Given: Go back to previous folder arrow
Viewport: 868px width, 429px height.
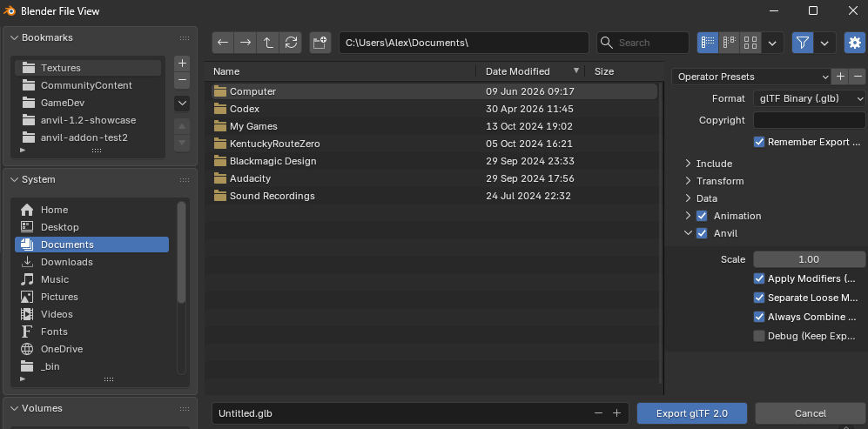Looking at the screenshot, I should point(223,43).
